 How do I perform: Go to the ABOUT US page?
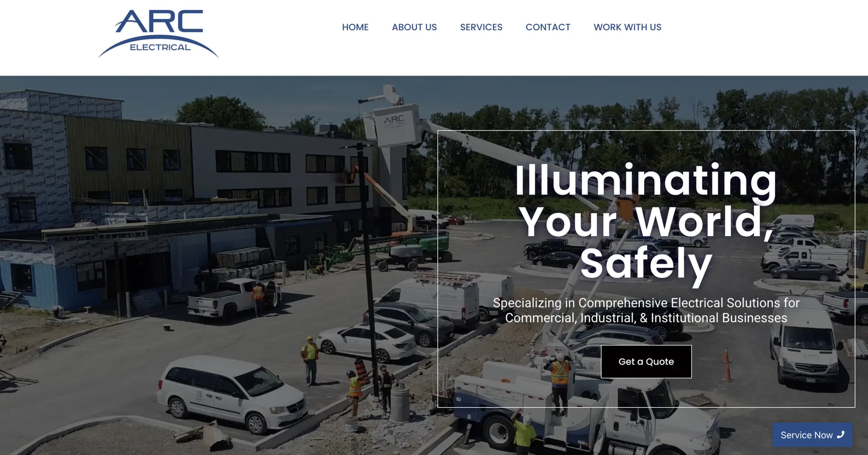pos(414,27)
